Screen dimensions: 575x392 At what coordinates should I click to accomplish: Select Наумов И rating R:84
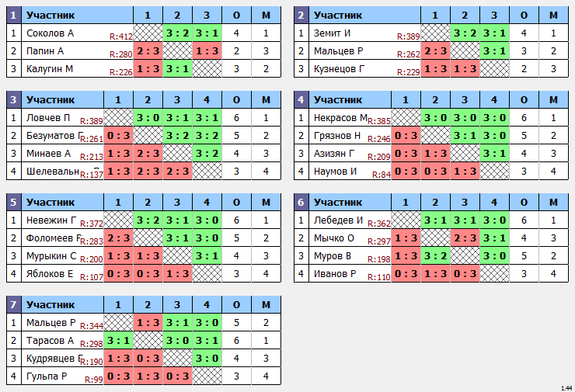tap(382, 175)
